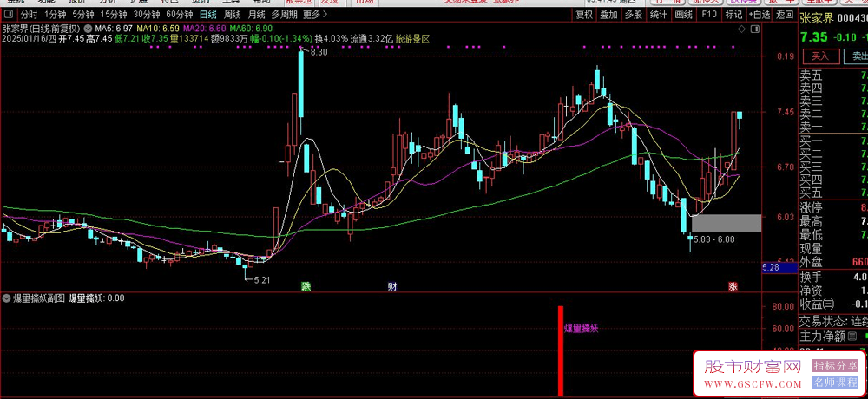Add stock with +自选 button
868x399 pixels.
(759, 15)
